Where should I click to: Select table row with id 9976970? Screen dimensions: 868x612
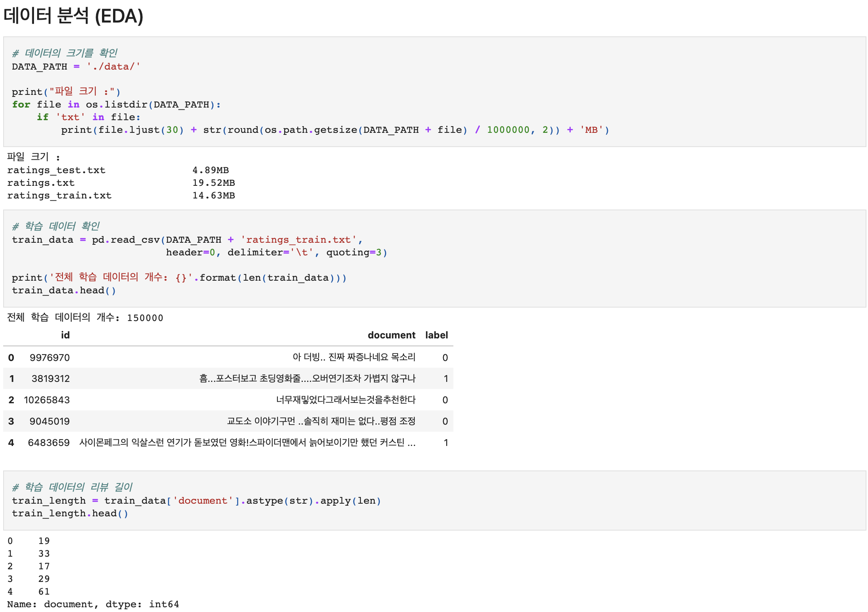(228, 357)
